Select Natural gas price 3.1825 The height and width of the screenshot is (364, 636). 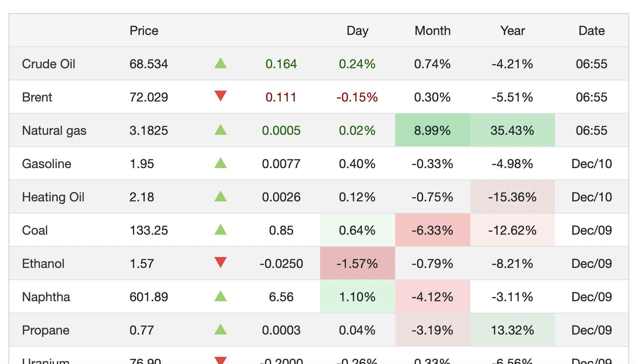point(148,131)
